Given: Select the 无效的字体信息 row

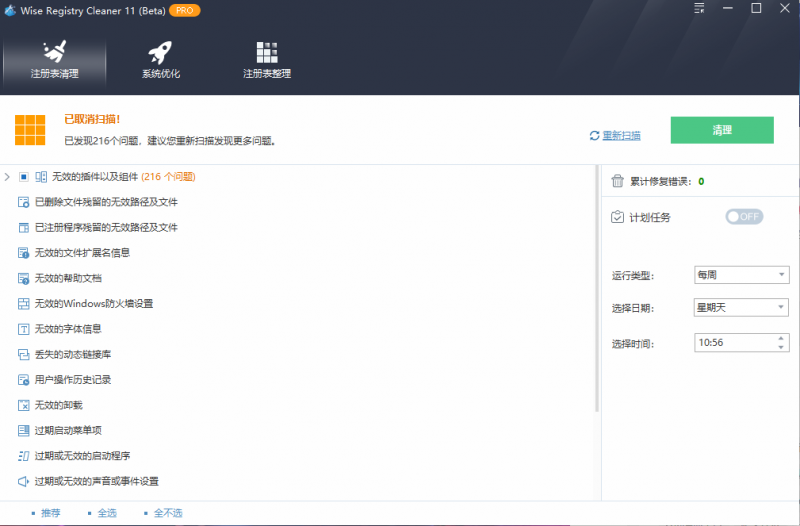Looking at the screenshot, I should point(68,329).
